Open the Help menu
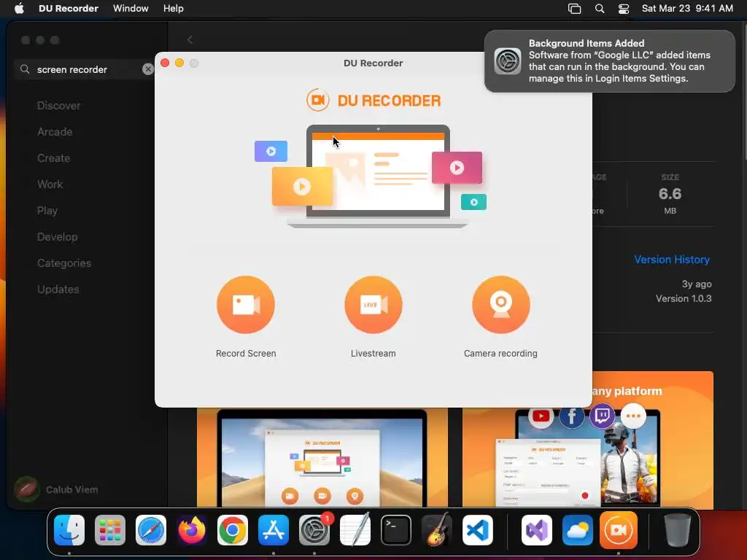This screenshot has height=560, width=747. click(x=174, y=9)
